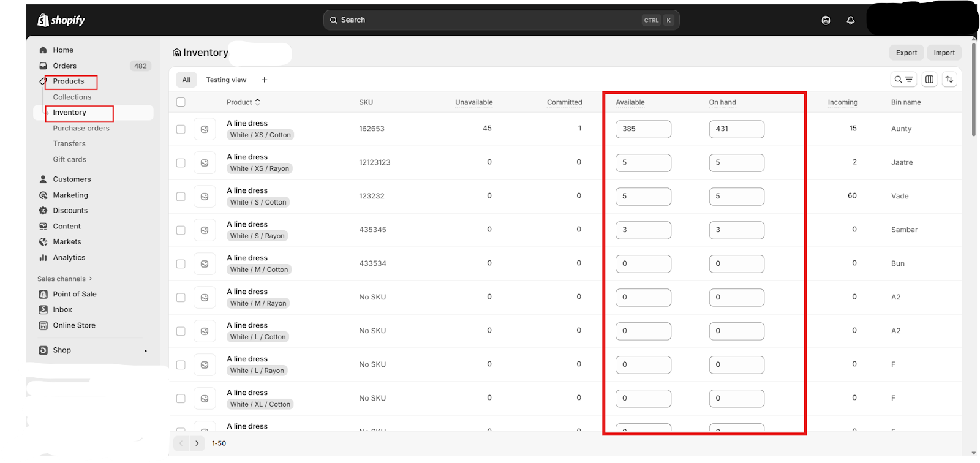Select checkbox for White / M / Rayon row
Viewport: 980px width, 463px height.
tap(181, 298)
